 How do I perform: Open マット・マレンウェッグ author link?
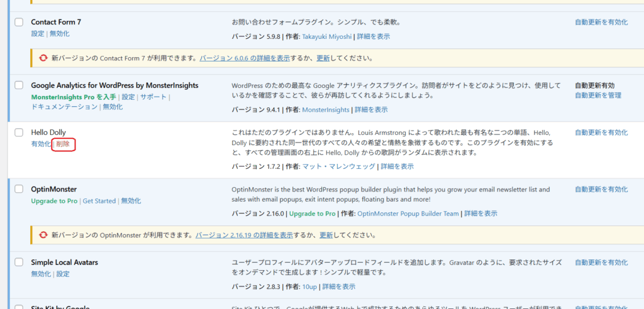tap(338, 166)
